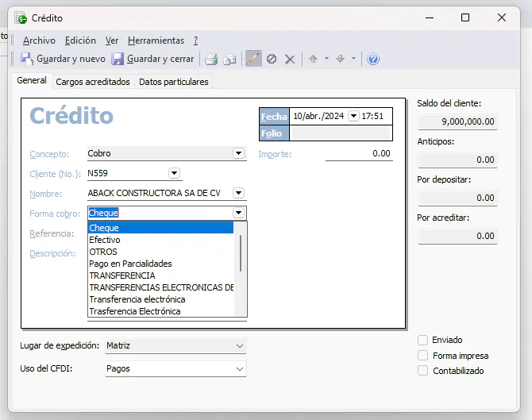Select Efectivo from the payment list

(x=105, y=240)
